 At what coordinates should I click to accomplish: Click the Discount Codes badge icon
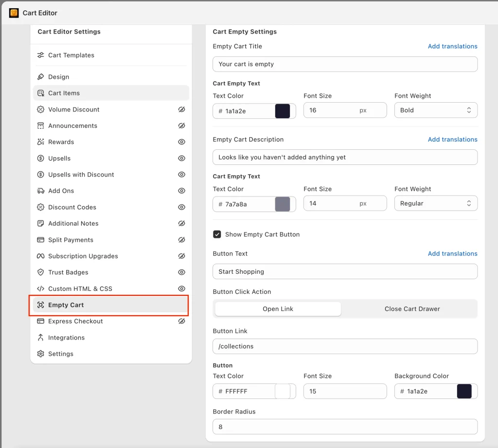(41, 207)
